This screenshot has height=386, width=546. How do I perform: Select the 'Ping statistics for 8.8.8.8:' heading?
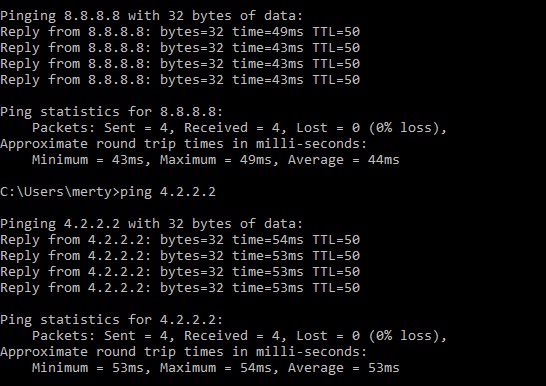coord(111,112)
